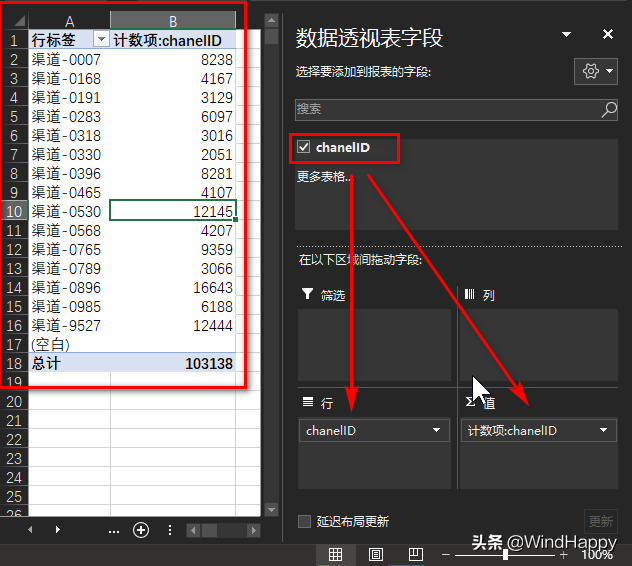Zoom in with the plus button
This screenshot has height=566, width=632.
coord(564,555)
